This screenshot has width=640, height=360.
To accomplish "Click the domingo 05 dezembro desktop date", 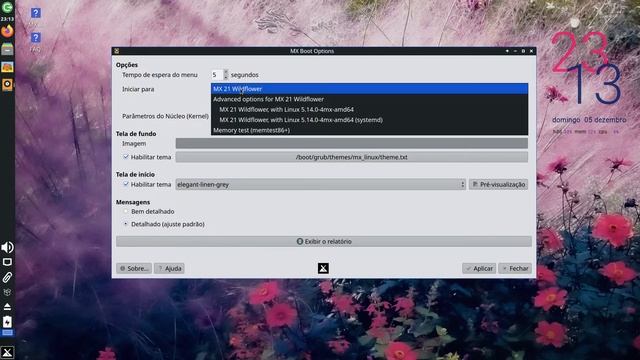I will pyautogui.click(x=589, y=120).
